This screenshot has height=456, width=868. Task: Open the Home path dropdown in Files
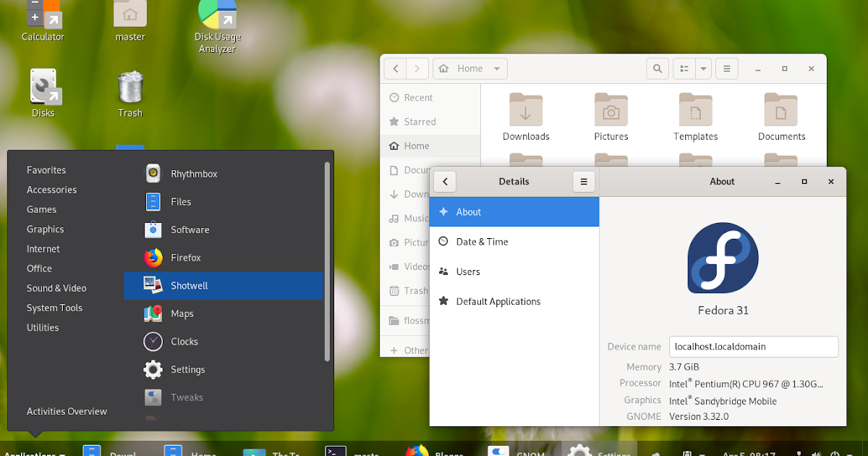click(x=496, y=68)
